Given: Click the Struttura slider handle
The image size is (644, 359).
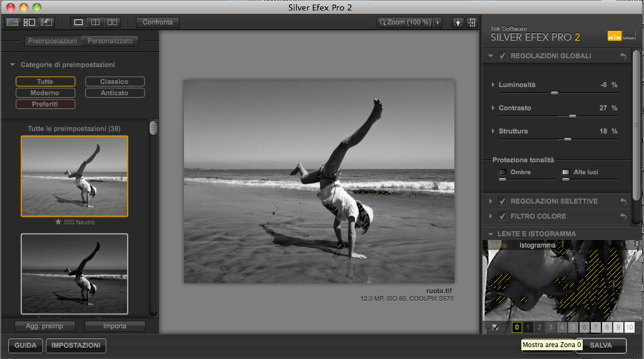Looking at the screenshot, I should point(568,140).
